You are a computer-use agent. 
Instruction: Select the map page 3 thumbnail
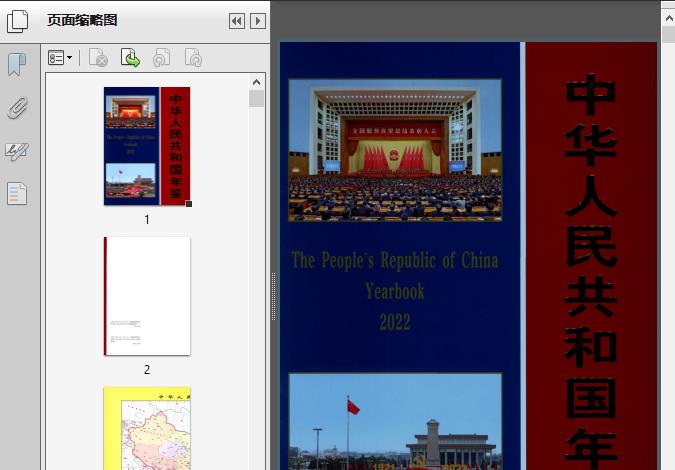(x=147, y=428)
